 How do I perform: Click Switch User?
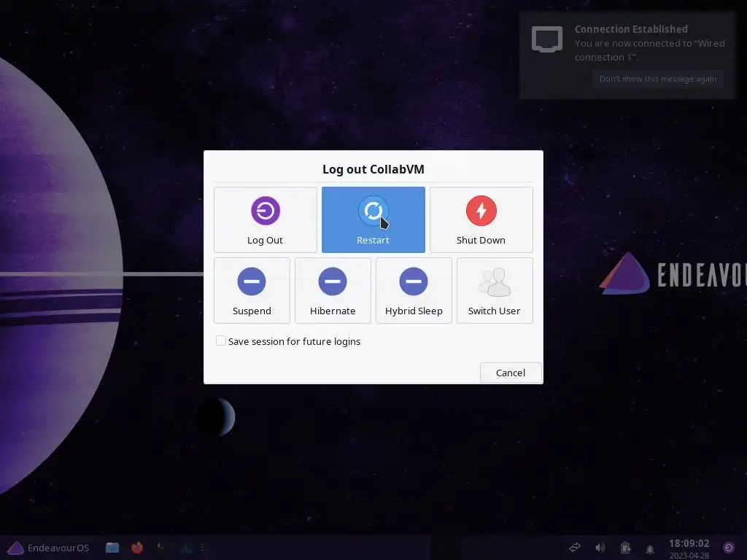click(495, 290)
